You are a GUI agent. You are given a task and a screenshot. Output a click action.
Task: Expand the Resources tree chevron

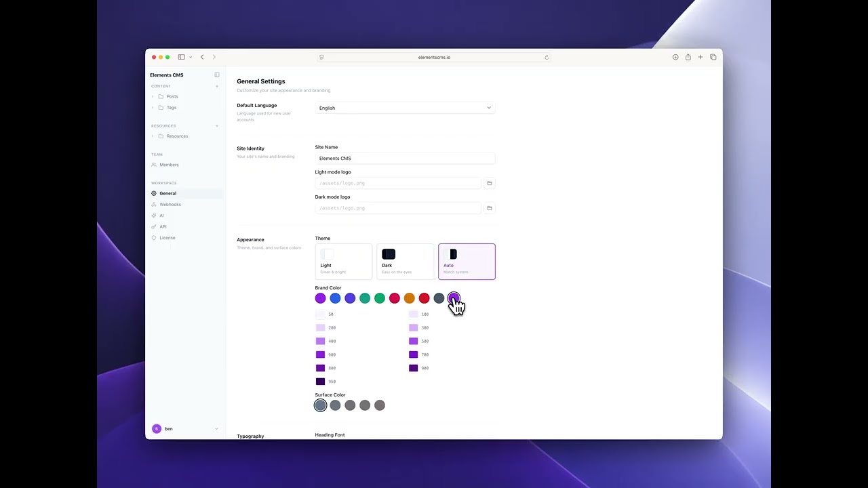(x=153, y=136)
